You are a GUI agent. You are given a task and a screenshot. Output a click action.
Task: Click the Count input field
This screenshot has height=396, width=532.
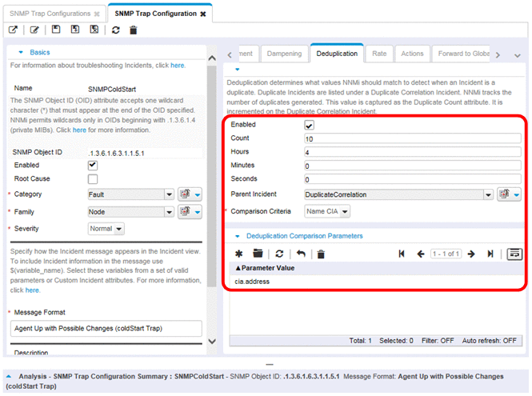click(412, 139)
